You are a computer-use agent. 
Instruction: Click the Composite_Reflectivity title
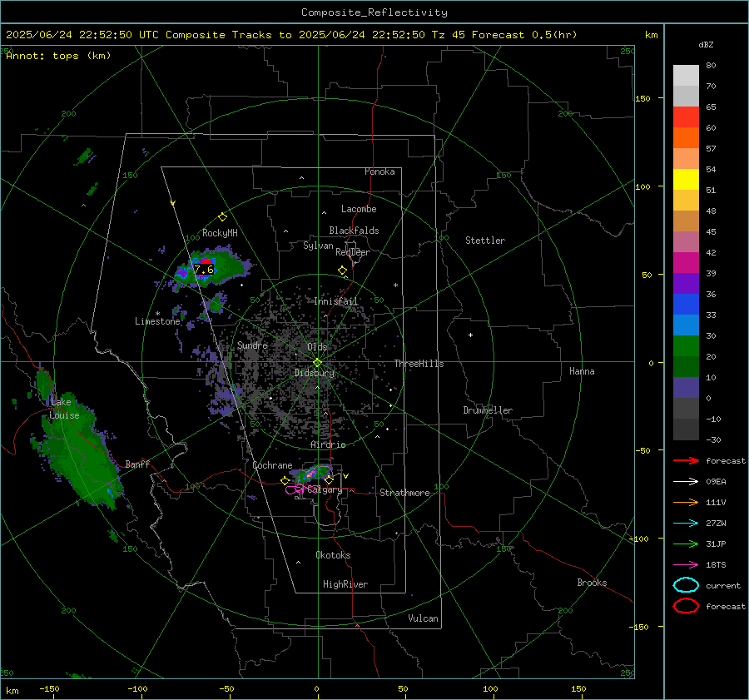tap(374, 12)
